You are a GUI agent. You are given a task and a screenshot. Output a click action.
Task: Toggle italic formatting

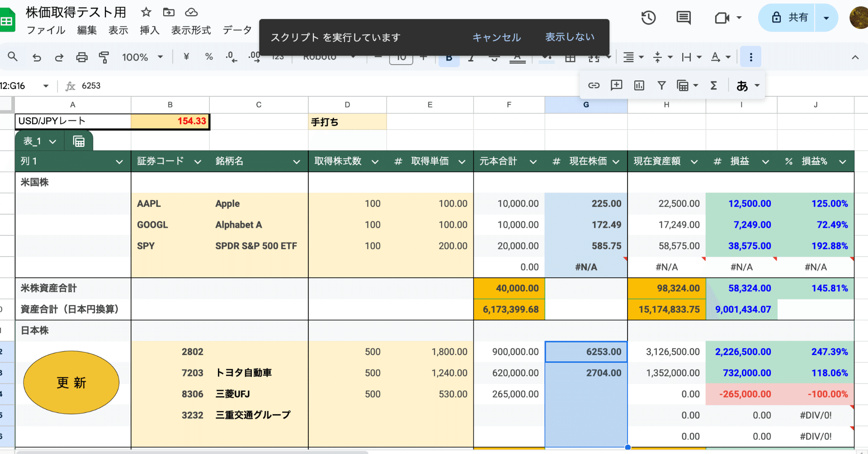click(x=471, y=57)
